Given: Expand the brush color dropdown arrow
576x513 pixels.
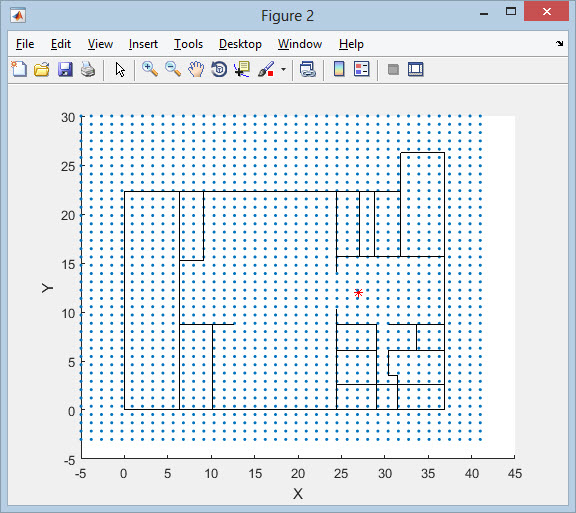Looking at the screenshot, I should point(283,69).
